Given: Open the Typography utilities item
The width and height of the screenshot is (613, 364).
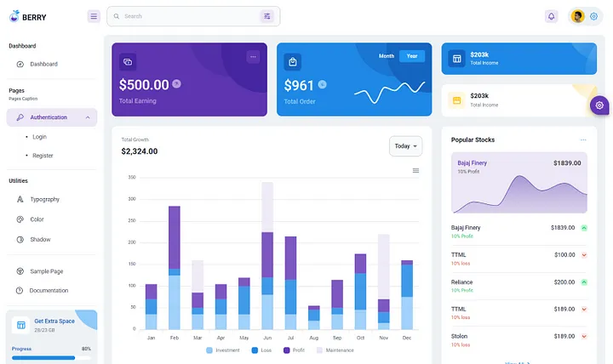Looking at the screenshot, I should coord(52,199).
